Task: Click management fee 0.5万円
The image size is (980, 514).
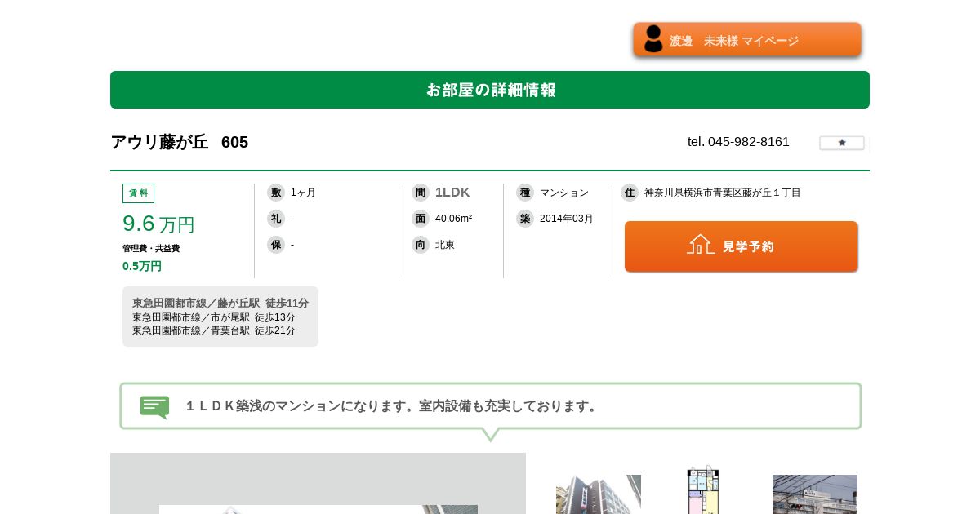Action: point(142,266)
